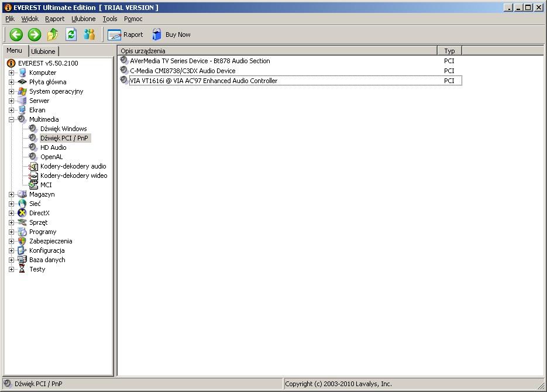Click the Baza danych database icon
Screen dimensions: 547x392
point(22,260)
